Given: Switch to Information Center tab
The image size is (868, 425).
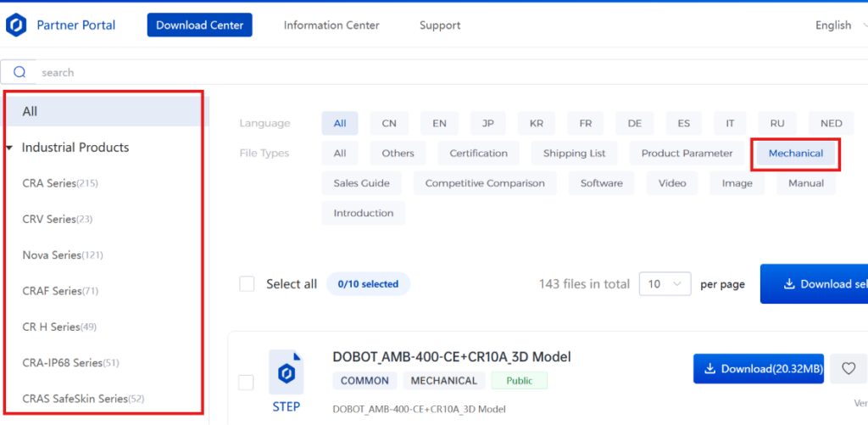Looking at the screenshot, I should (331, 25).
